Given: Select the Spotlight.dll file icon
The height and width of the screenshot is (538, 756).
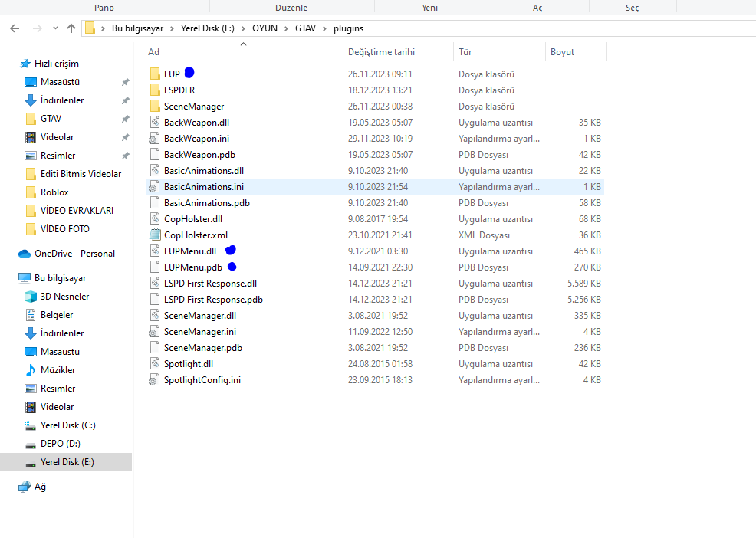Looking at the screenshot, I should click(155, 364).
